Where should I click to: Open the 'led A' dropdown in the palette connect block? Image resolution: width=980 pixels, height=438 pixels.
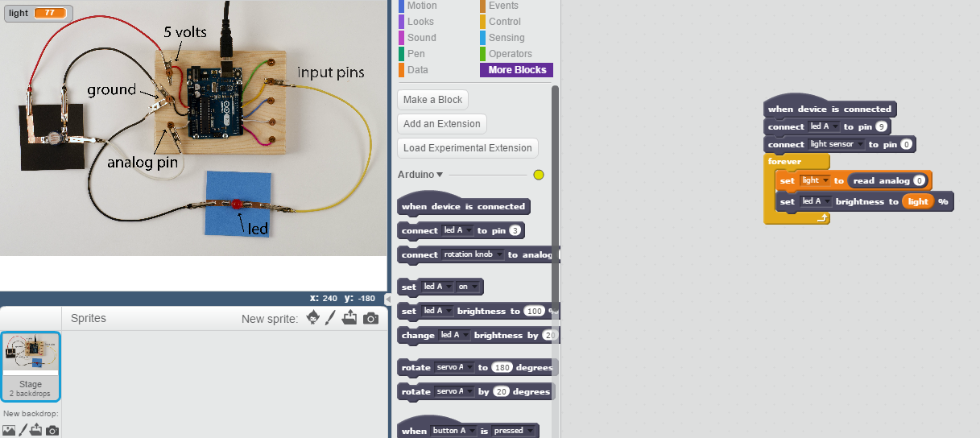point(458,230)
